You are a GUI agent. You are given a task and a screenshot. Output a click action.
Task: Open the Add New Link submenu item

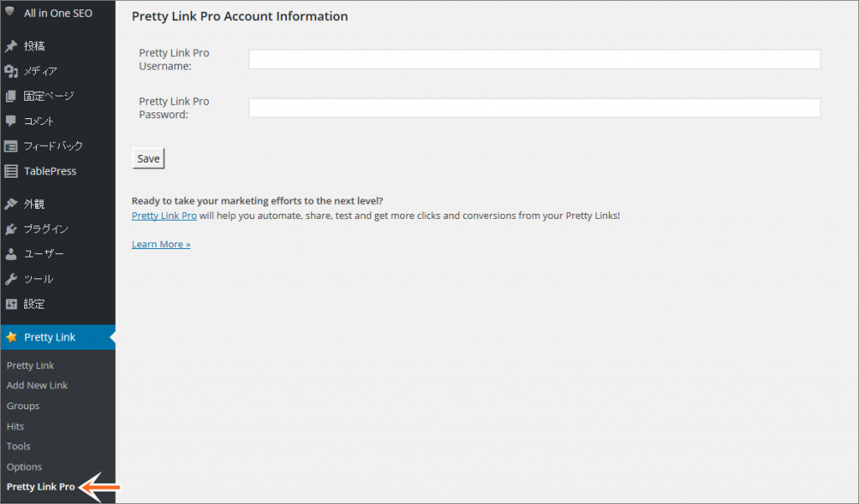(37, 385)
